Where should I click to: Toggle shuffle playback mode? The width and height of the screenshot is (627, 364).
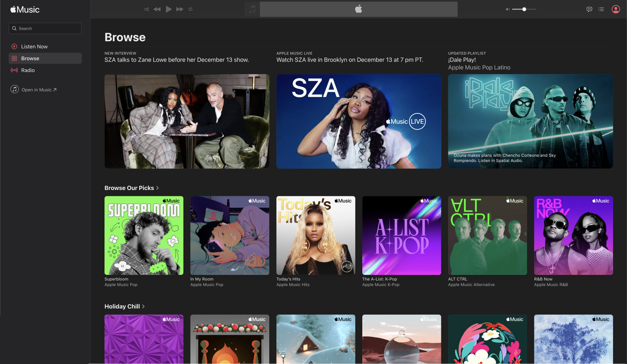click(146, 9)
